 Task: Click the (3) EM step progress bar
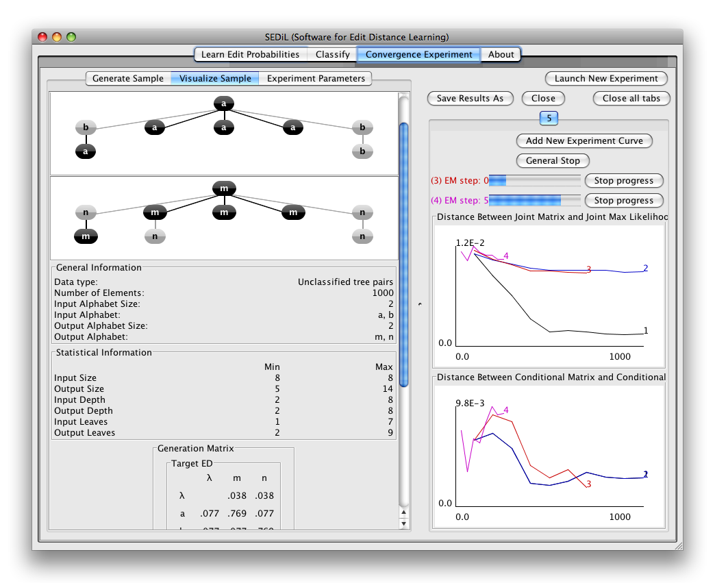click(534, 181)
